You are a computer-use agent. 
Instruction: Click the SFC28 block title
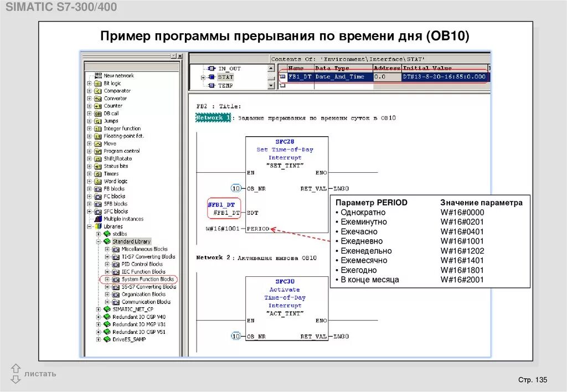pos(285,142)
